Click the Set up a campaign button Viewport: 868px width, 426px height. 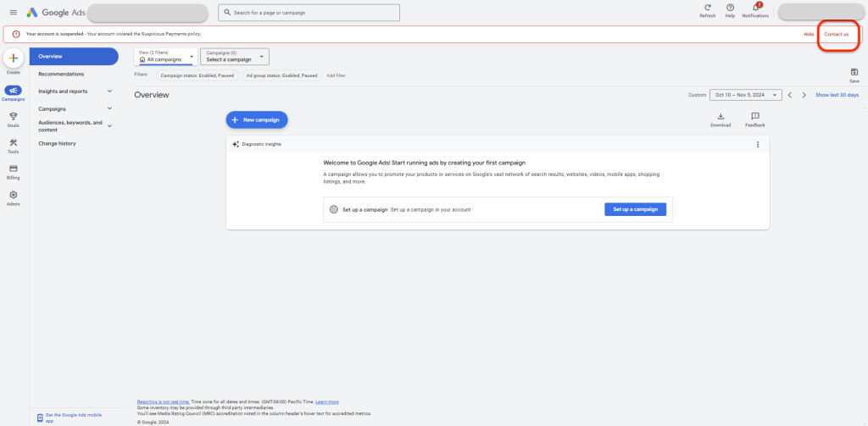(x=635, y=209)
